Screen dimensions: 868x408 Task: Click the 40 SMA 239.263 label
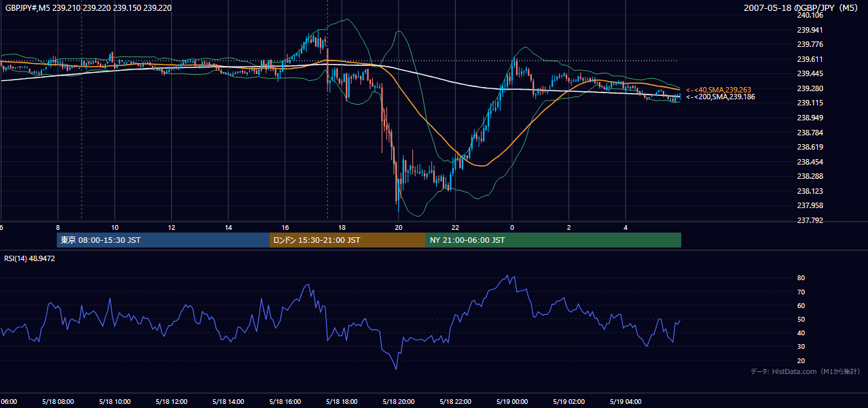click(x=719, y=90)
